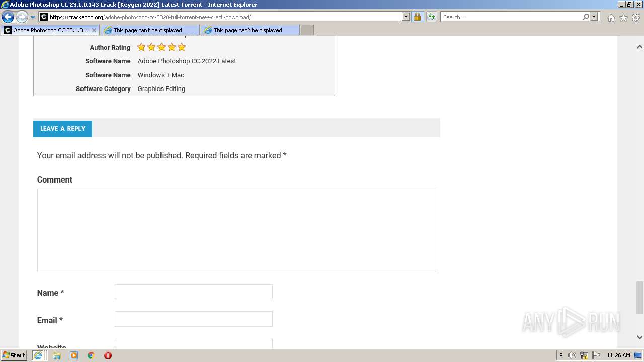
Task: Focus the Email input field
Action: [194, 319]
